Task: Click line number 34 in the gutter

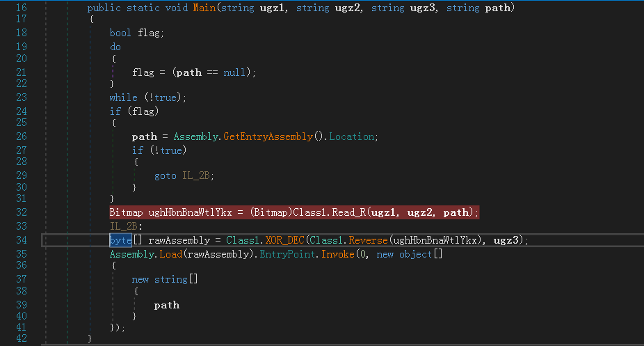Action: pyautogui.click(x=22, y=240)
